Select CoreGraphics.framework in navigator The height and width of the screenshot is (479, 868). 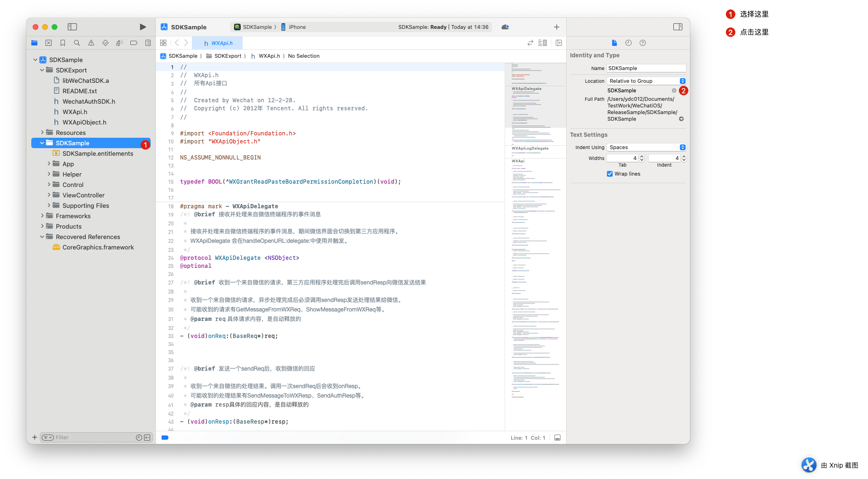coord(98,247)
